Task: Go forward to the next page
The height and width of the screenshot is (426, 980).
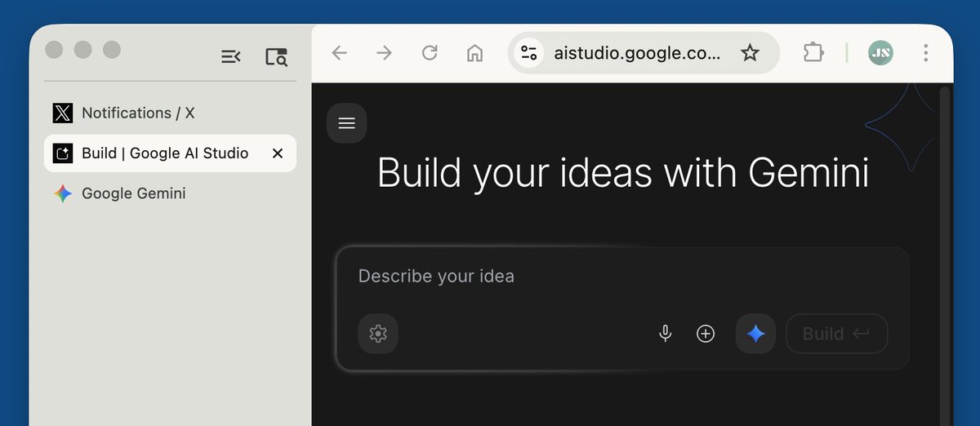Action: [x=384, y=53]
